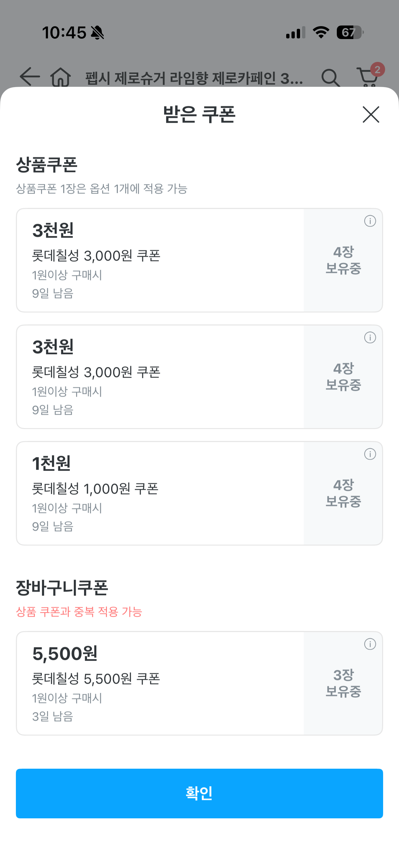Show info for first 3천원 coupon
This screenshot has width=399, height=868.
[370, 221]
